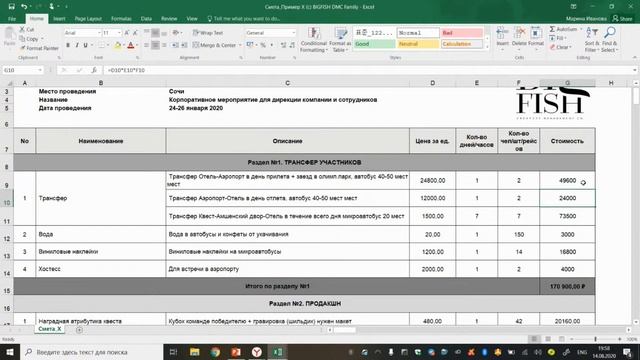640x360 pixels.
Task: Apply the Neutral cell style
Action: tap(418, 44)
